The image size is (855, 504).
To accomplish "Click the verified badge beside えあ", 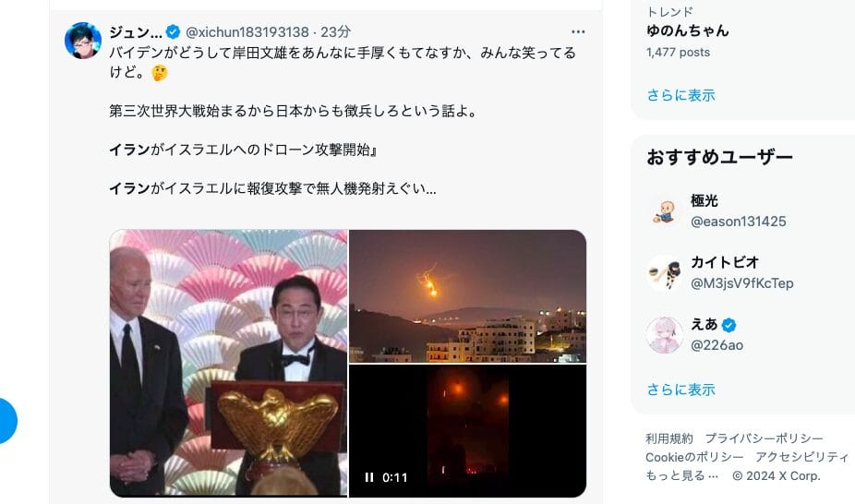I will [x=729, y=325].
